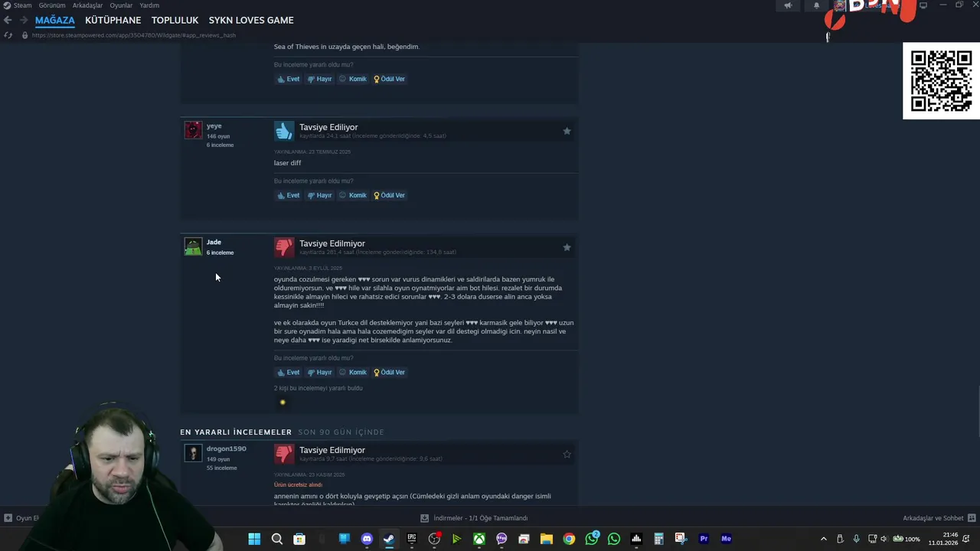Open Google Chrome from the taskbar

(569, 539)
